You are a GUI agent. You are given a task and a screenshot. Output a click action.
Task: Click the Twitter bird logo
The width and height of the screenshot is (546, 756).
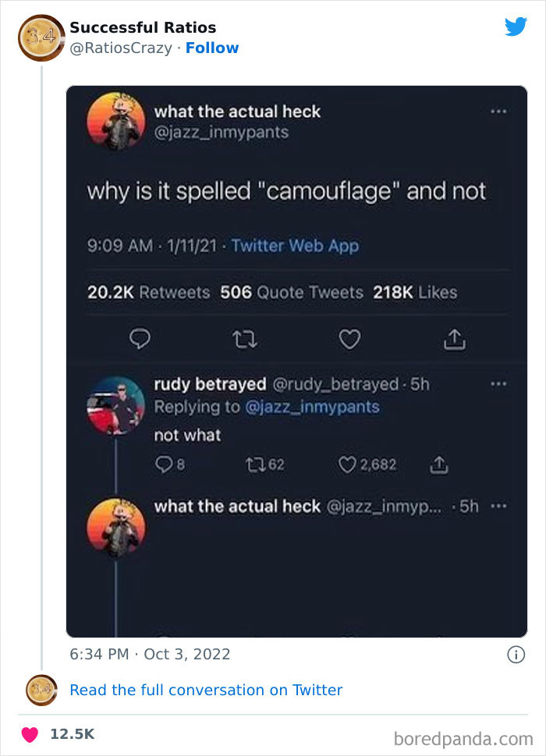pos(516,27)
